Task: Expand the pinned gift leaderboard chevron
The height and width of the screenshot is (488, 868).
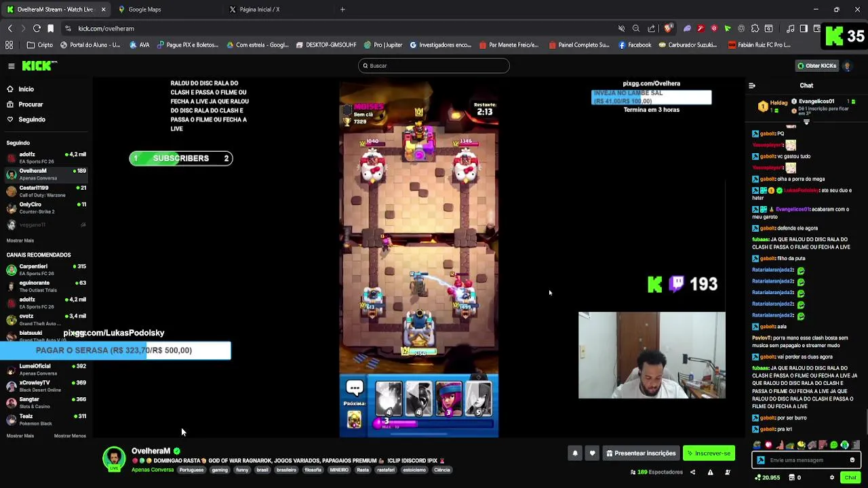Action: coord(806,123)
